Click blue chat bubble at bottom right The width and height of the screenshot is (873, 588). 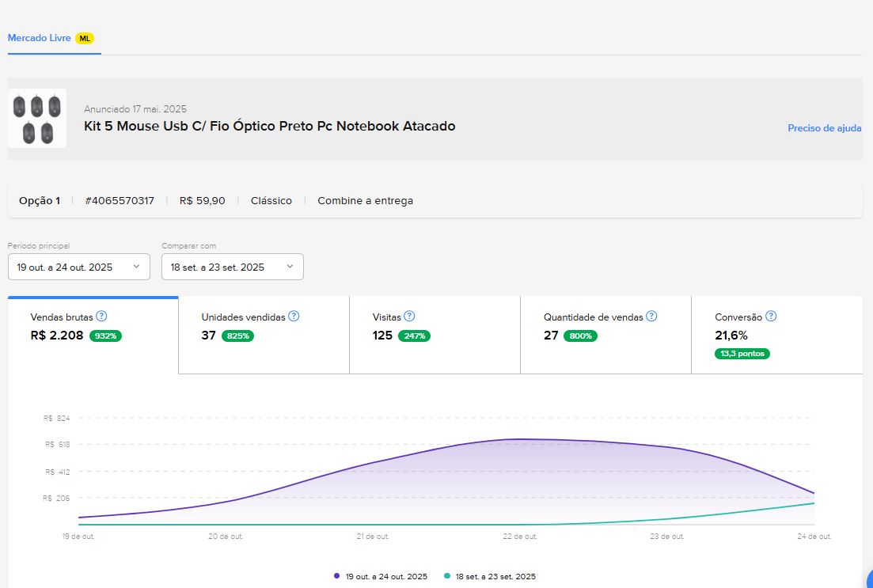868,580
